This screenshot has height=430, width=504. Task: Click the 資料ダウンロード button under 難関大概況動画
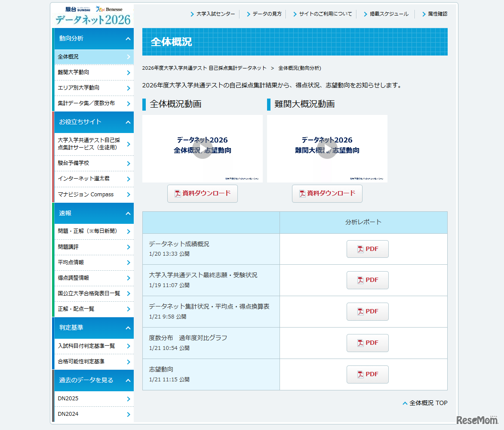point(327,194)
